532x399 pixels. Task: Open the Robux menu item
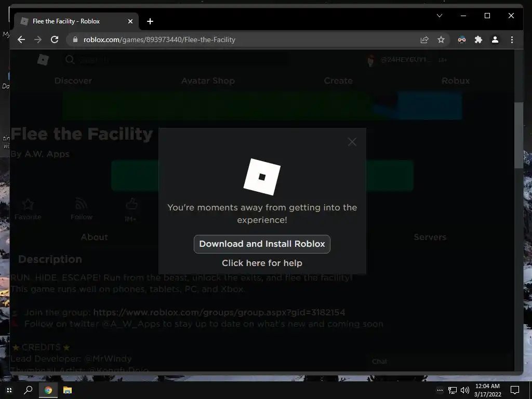coord(456,81)
